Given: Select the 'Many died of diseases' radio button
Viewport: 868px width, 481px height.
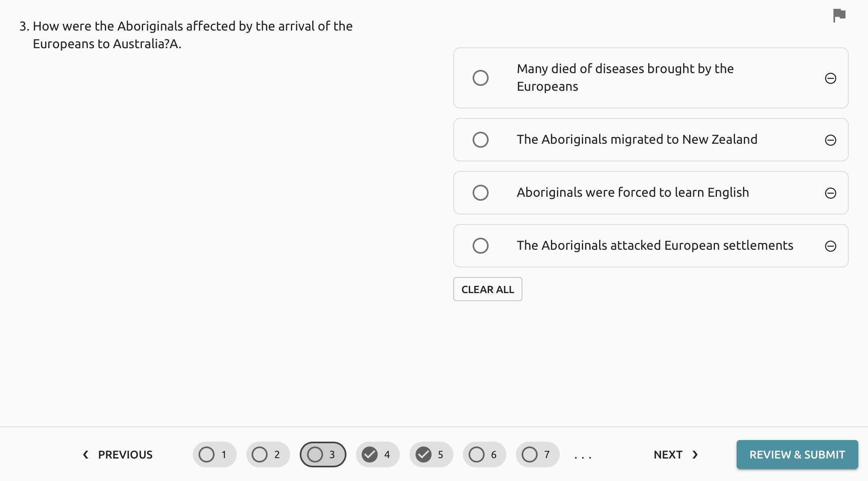Looking at the screenshot, I should click(481, 78).
